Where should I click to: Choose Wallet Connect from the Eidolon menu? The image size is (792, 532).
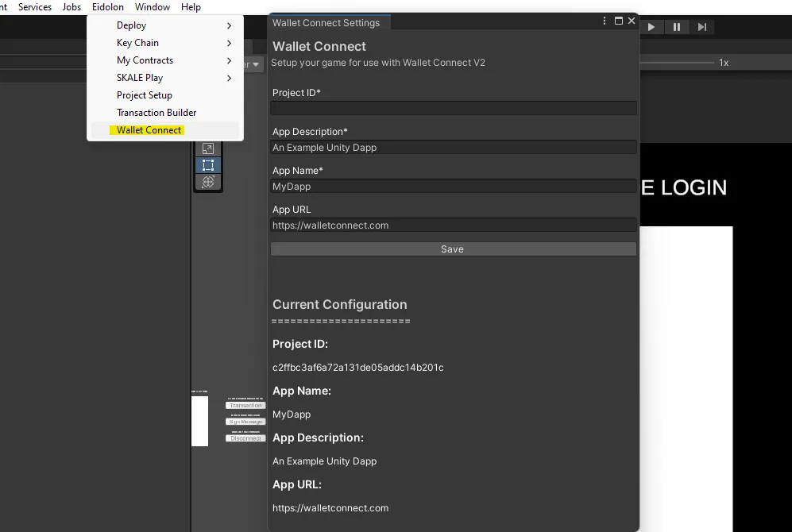coord(149,130)
